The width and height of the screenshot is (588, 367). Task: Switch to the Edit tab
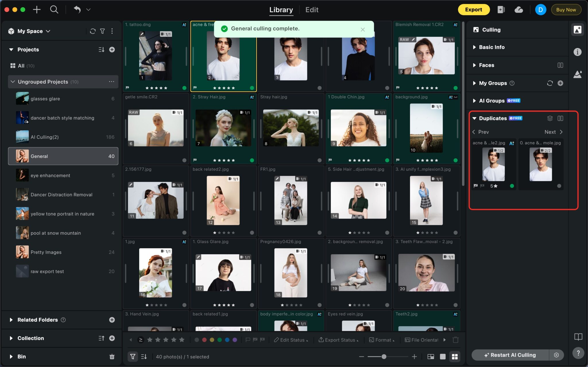[312, 10]
